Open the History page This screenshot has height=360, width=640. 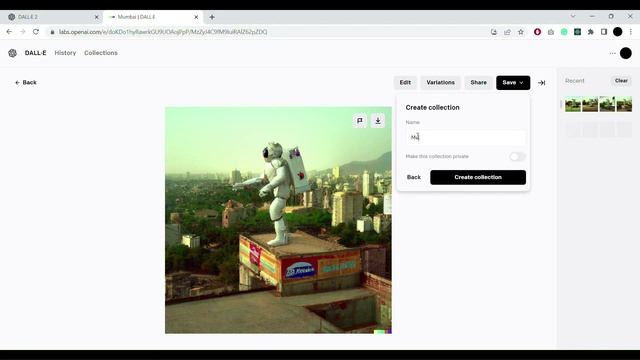point(65,53)
